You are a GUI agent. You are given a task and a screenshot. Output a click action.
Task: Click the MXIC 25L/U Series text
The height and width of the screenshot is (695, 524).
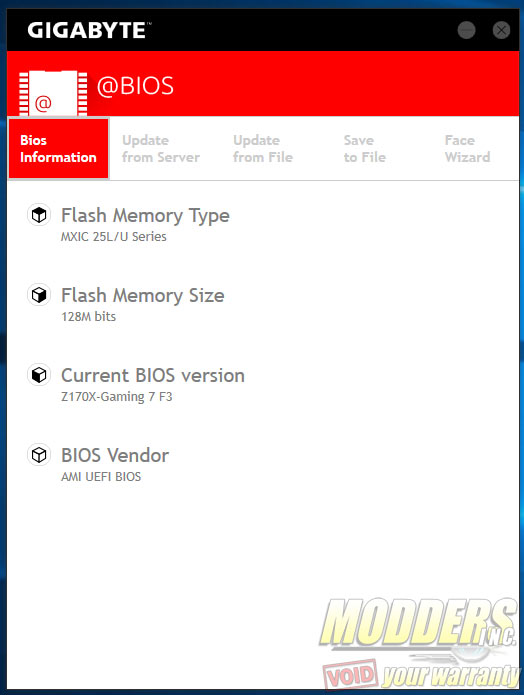tap(113, 237)
